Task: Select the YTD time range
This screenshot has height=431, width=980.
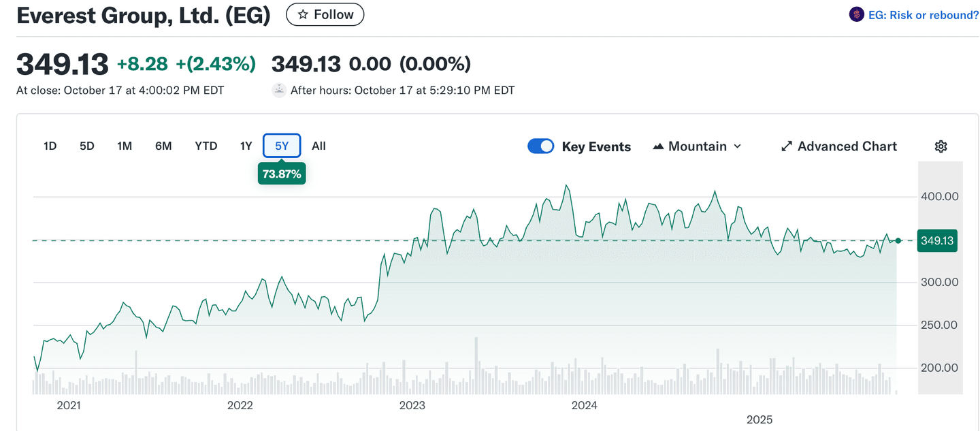Action: tap(206, 146)
